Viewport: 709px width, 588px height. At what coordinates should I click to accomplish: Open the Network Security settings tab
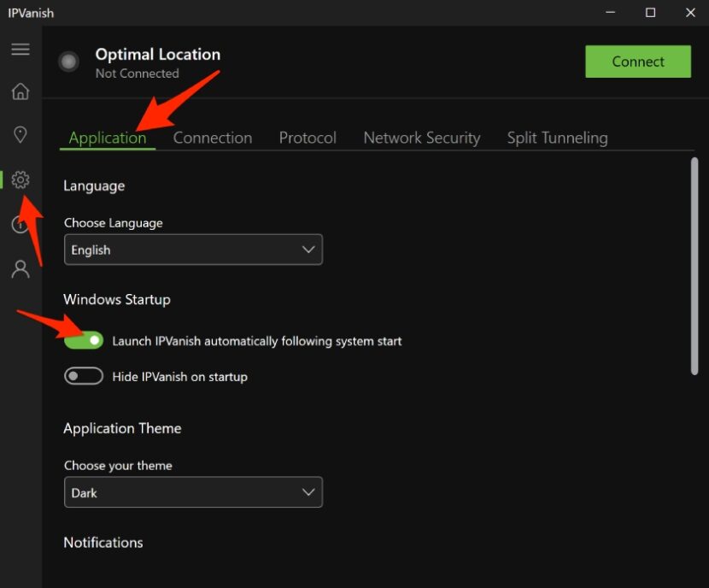click(x=421, y=138)
